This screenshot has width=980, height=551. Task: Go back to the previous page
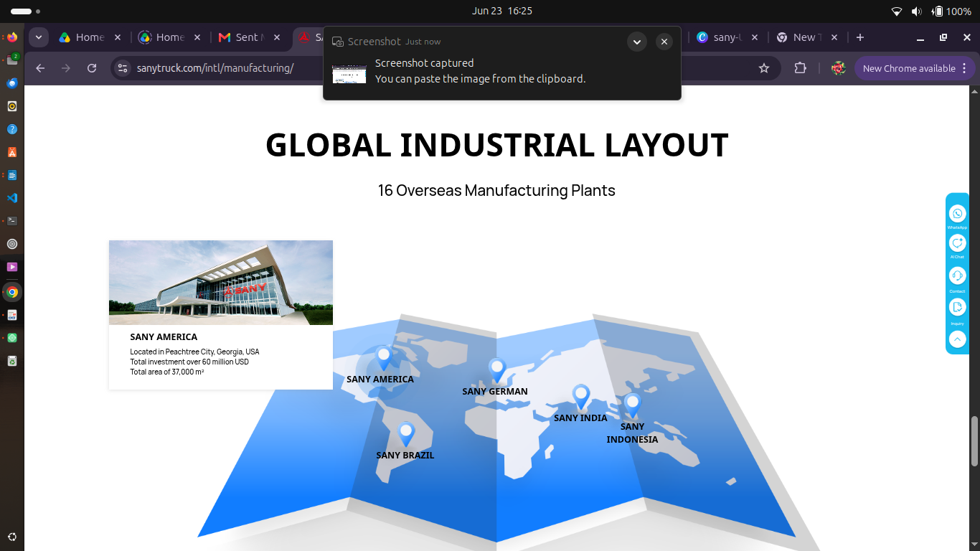(x=40, y=68)
